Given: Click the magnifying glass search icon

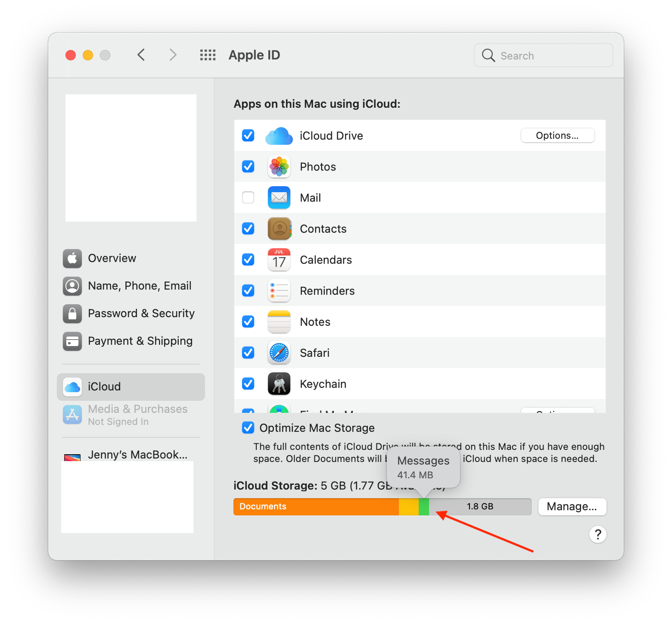Looking at the screenshot, I should coord(488,55).
